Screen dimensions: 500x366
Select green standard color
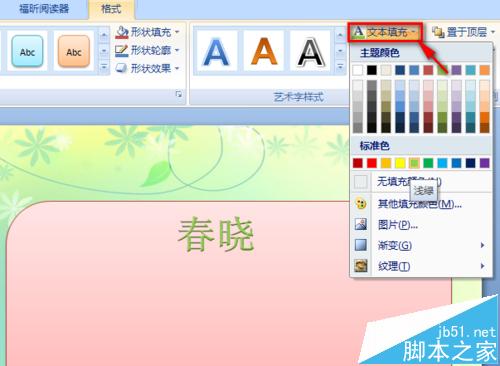tap(428, 163)
